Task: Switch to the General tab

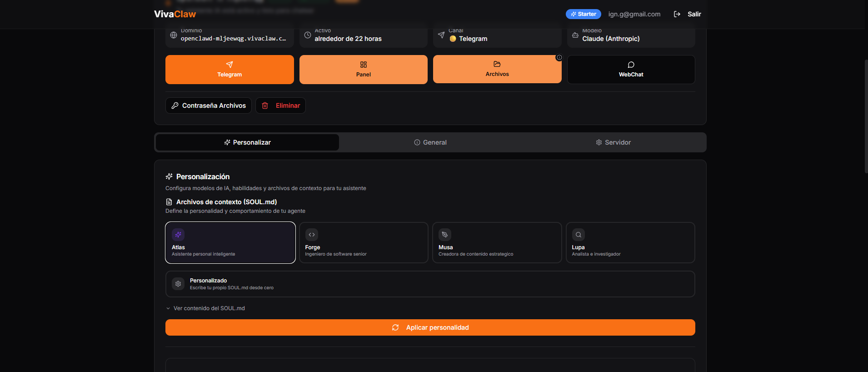Action: click(430, 142)
